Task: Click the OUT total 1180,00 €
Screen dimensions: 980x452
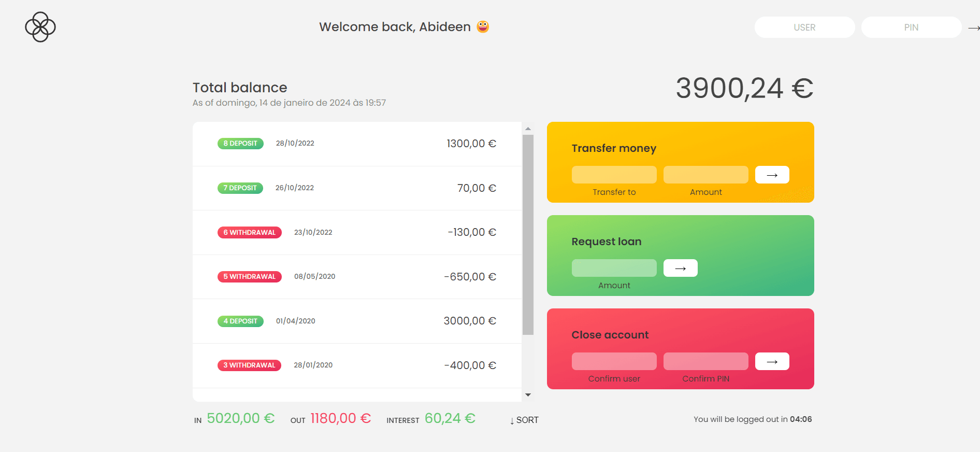Action: tap(341, 418)
